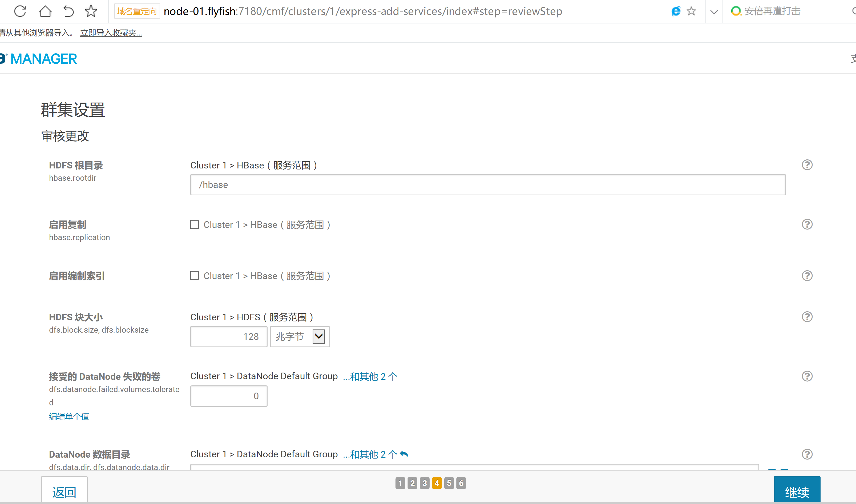Click revert arrow icon for DataNode 数据目录

(403, 454)
